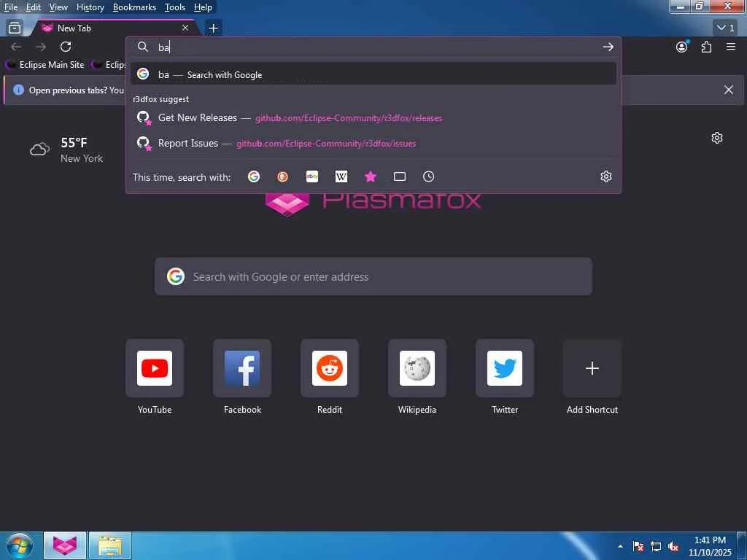Open the Extensions puzzle icon
This screenshot has width=747, height=560.
click(x=706, y=47)
